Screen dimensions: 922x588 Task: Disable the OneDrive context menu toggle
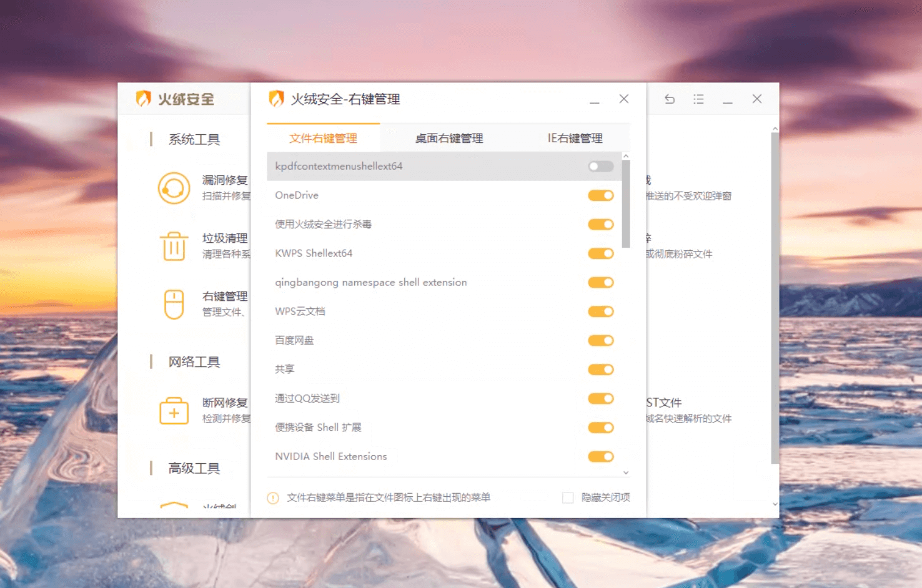pos(600,196)
